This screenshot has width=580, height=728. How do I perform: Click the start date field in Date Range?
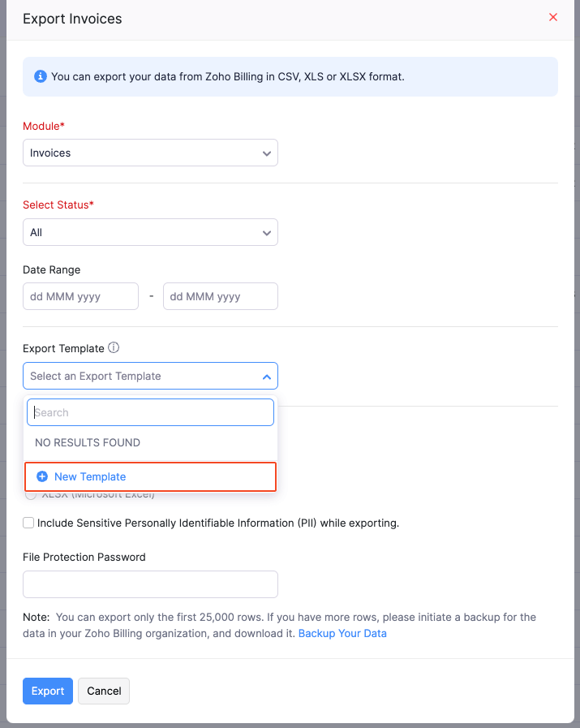[x=80, y=296]
